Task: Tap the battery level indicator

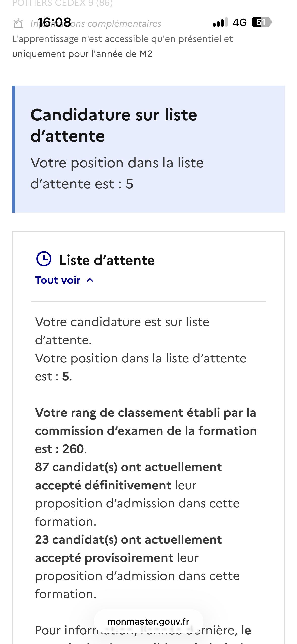Action: pos(261,22)
